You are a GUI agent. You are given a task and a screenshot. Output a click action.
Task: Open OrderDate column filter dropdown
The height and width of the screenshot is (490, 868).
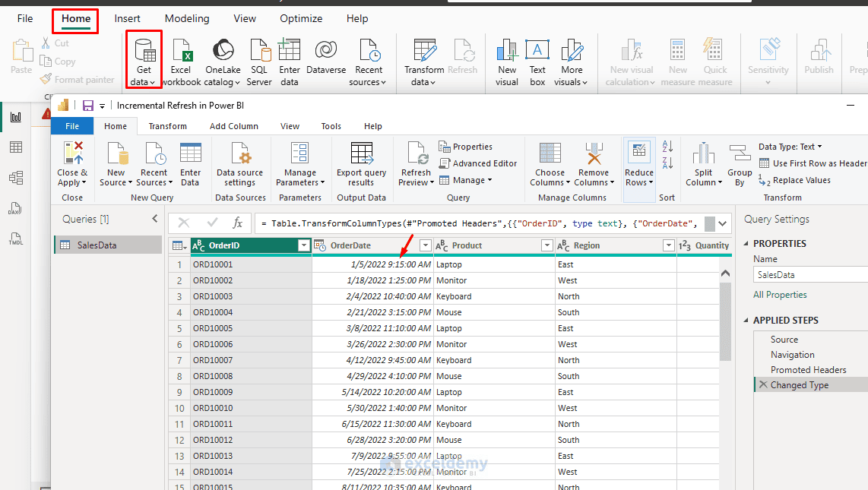425,245
